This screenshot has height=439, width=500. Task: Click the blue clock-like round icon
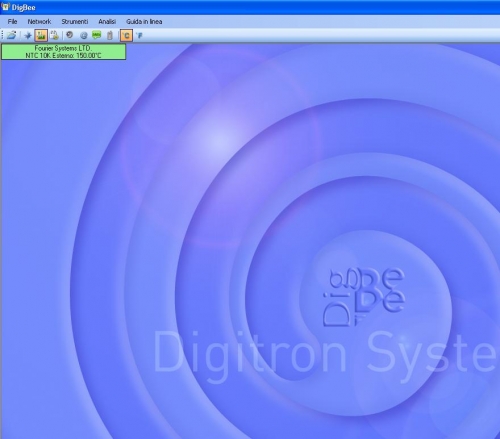pos(84,35)
